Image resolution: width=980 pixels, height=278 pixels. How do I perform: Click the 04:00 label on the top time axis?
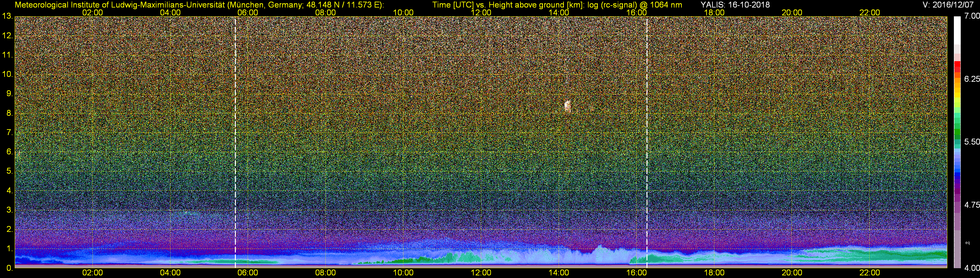pos(170,12)
